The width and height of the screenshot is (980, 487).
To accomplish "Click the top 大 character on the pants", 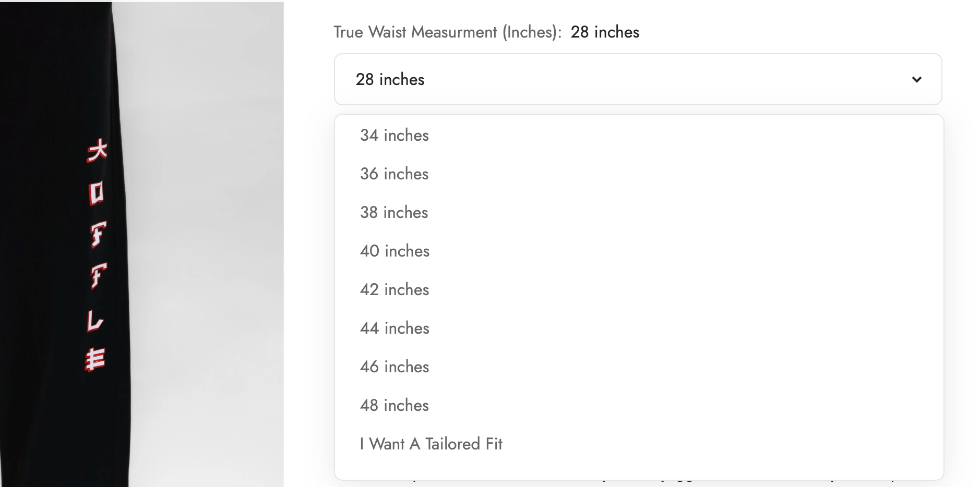I will [x=97, y=151].
